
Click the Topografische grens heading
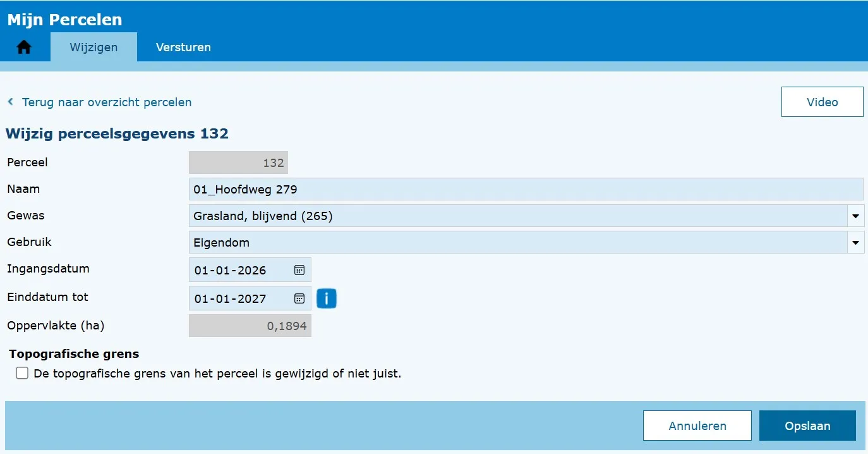(74, 354)
